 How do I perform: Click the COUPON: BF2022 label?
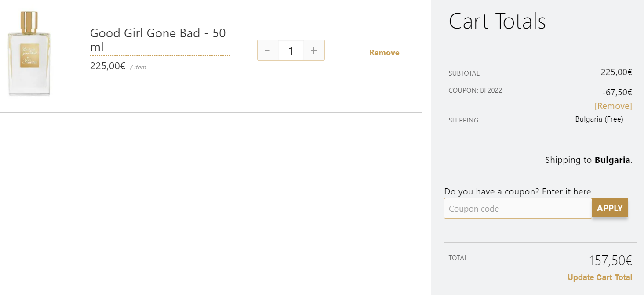(475, 90)
